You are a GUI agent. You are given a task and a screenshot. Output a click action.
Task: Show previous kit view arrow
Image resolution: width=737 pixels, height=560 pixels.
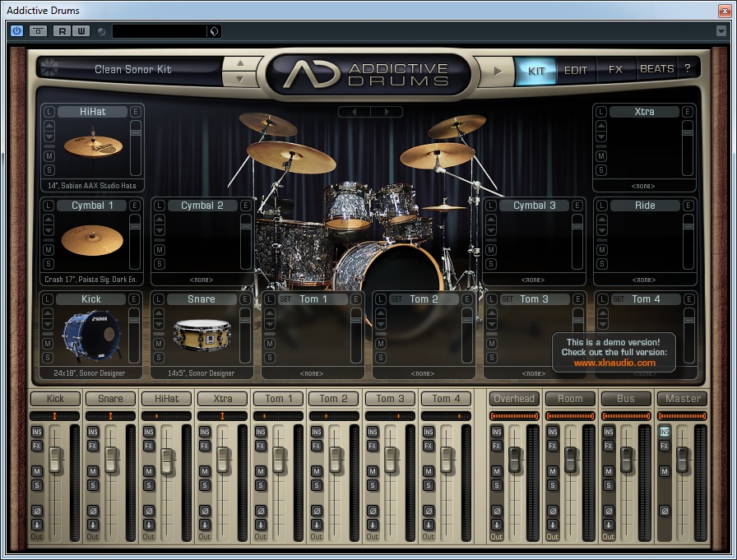click(x=355, y=112)
